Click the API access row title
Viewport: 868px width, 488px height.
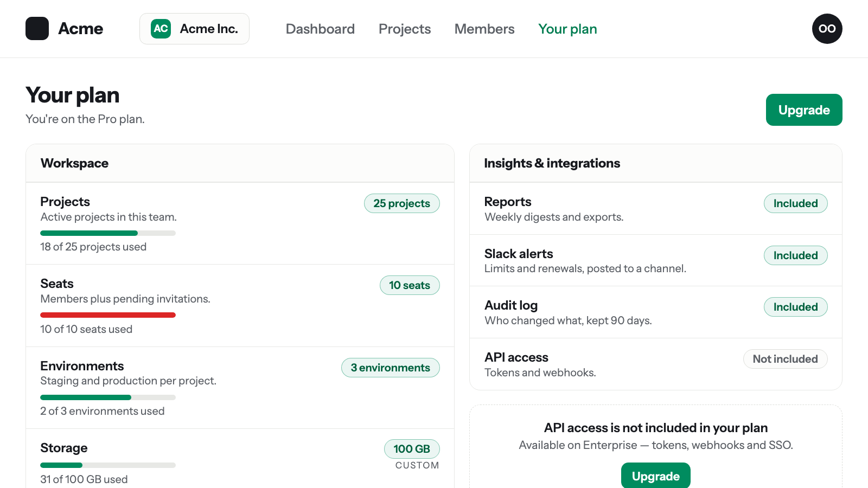pyautogui.click(x=516, y=357)
